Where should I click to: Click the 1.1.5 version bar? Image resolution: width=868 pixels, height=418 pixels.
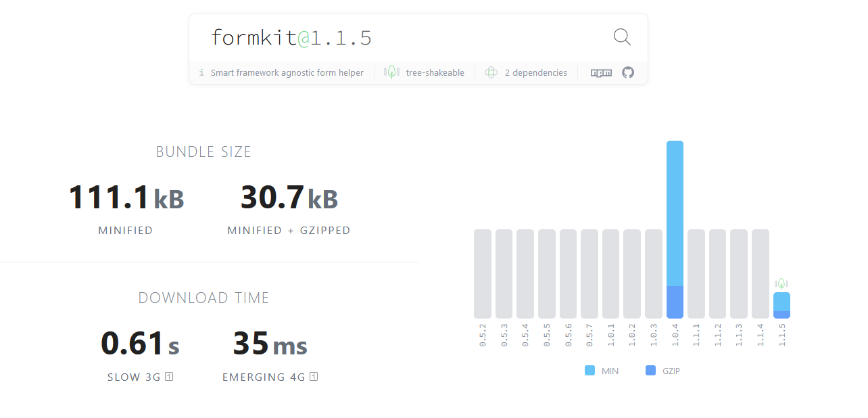(781, 305)
